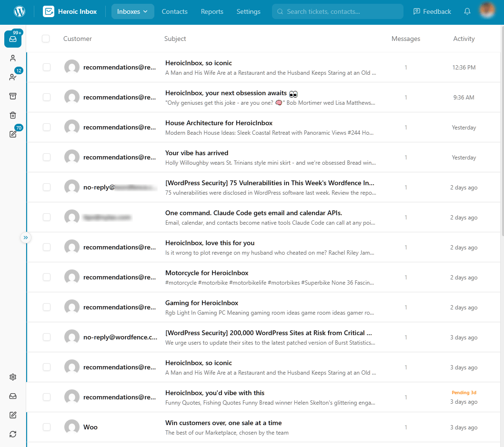Tick the select-all checkbox in header
The image size is (504, 447).
coord(46,39)
